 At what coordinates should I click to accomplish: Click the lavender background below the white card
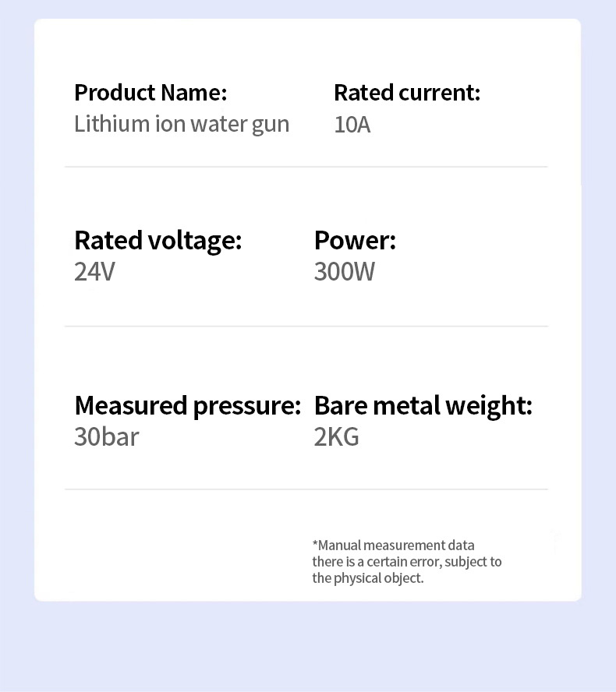click(308, 647)
